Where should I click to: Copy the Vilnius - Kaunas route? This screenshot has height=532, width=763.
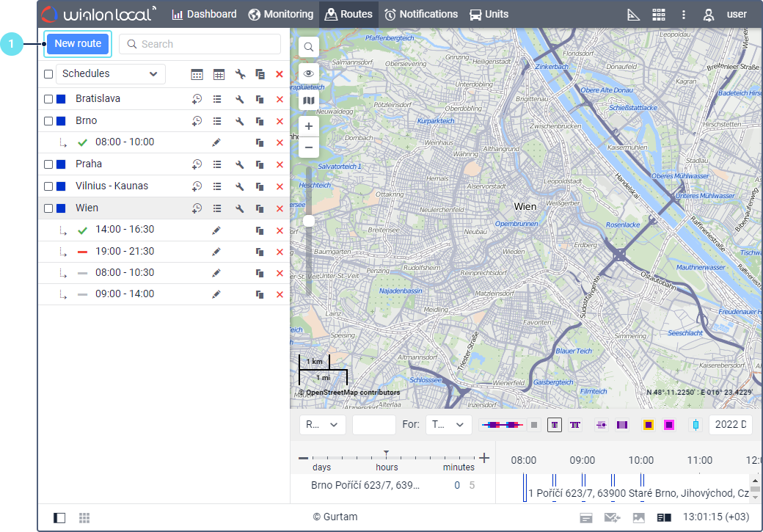tap(260, 186)
